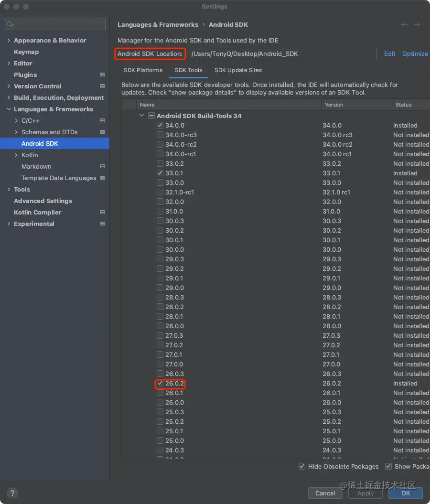
Task: Expand Build, Execution, Deployment section
Action: 9,98
